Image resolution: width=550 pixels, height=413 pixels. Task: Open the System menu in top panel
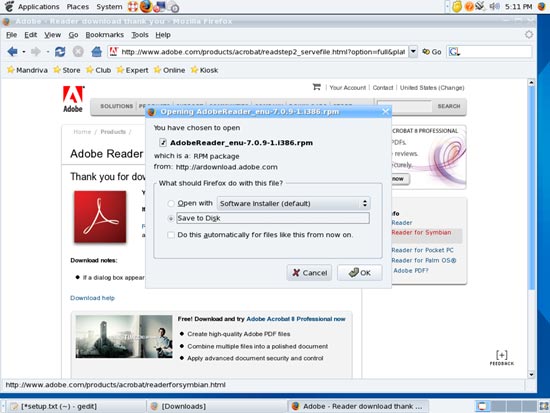coord(109,7)
